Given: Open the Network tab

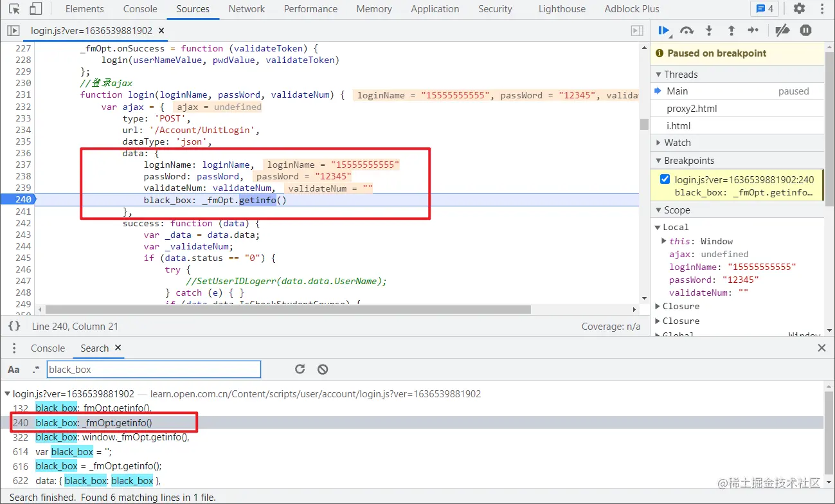Looking at the screenshot, I should pyautogui.click(x=247, y=9).
